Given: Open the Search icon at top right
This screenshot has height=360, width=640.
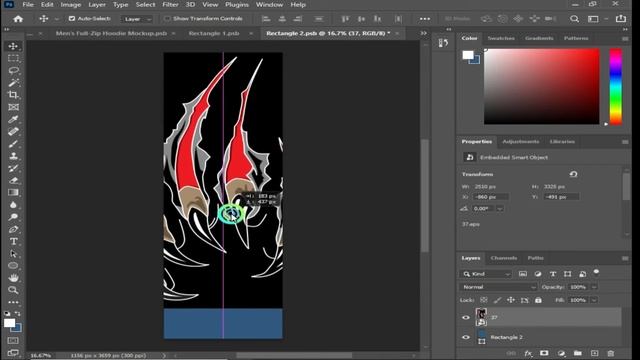Looking at the screenshot, I should pyautogui.click(x=574, y=19).
